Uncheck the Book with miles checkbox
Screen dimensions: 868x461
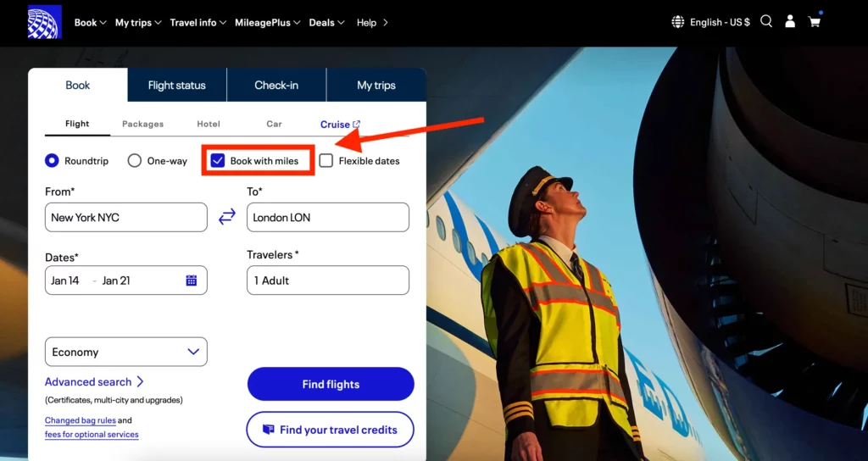[x=218, y=160]
